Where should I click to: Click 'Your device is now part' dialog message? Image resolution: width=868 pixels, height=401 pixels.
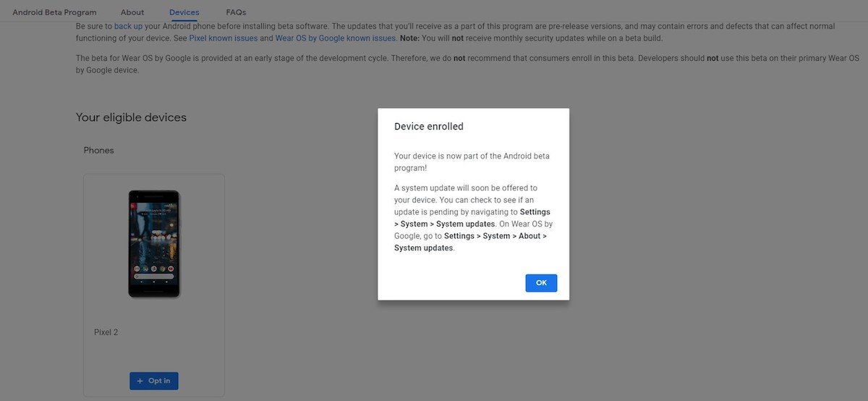click(x=472, y=162)
